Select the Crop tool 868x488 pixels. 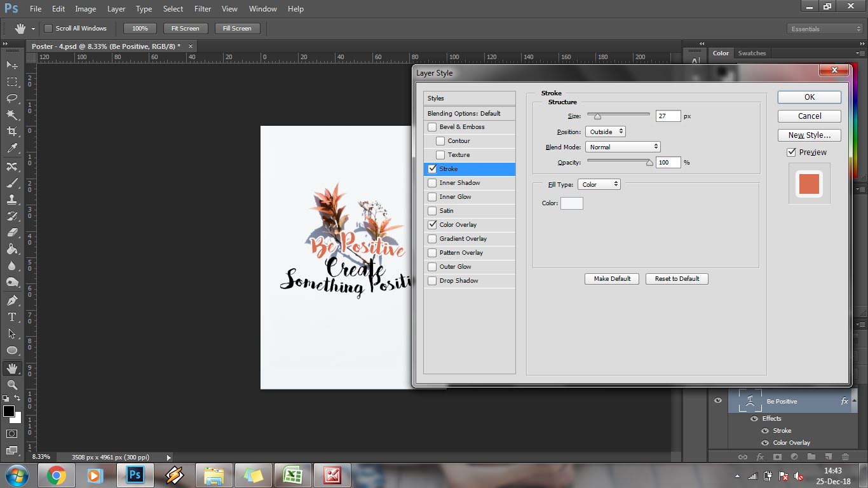click(11, 132)
